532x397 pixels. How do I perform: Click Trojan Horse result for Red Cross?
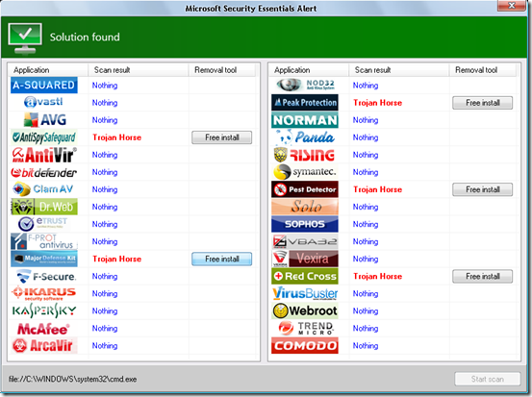(x=378, y=276)
